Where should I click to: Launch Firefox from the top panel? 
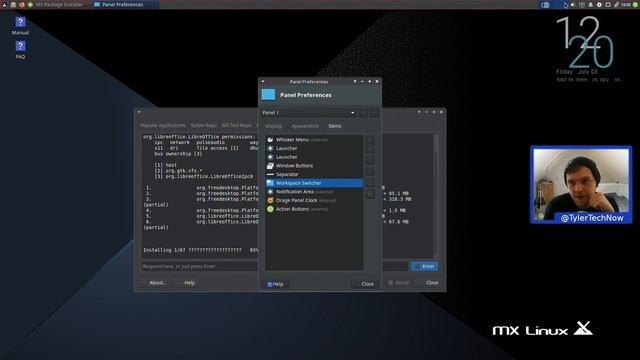coord(22,4)
